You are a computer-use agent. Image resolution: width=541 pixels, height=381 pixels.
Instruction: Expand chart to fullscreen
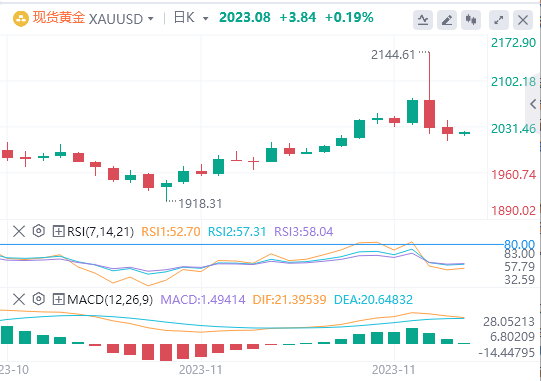click(x=499, y=20)
